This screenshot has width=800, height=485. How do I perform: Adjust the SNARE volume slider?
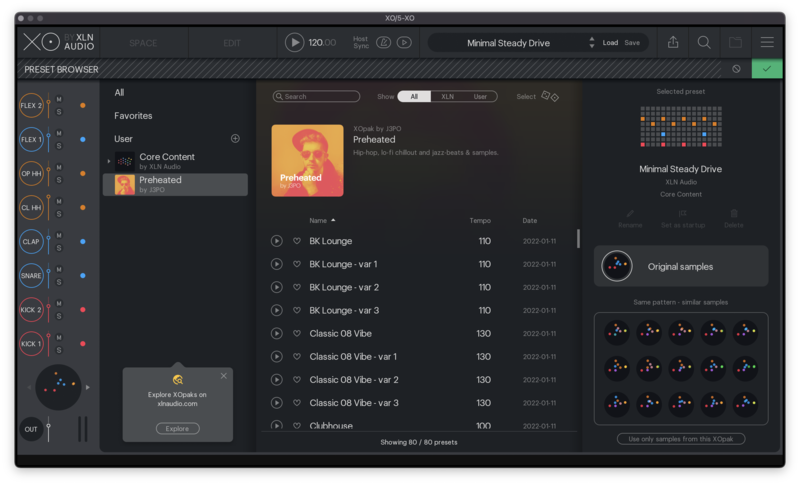pos(48,275)
